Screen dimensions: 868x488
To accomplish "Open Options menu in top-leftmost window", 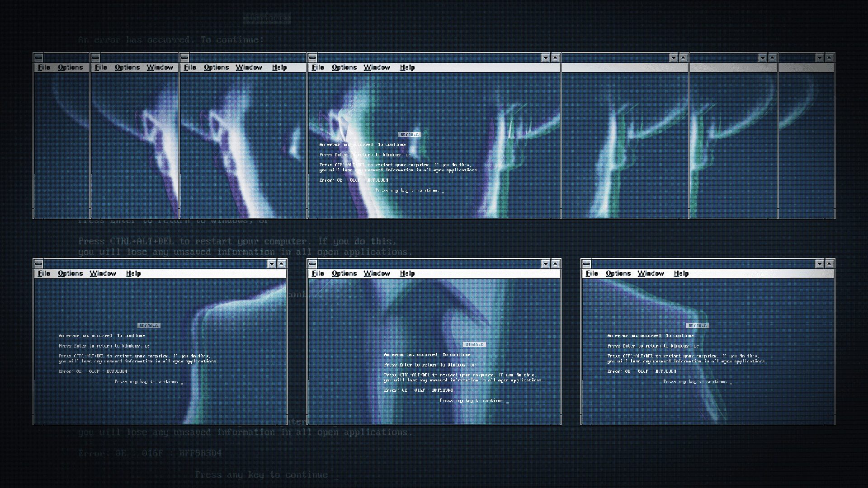I will pyautogui.click(x=70, y=67).
